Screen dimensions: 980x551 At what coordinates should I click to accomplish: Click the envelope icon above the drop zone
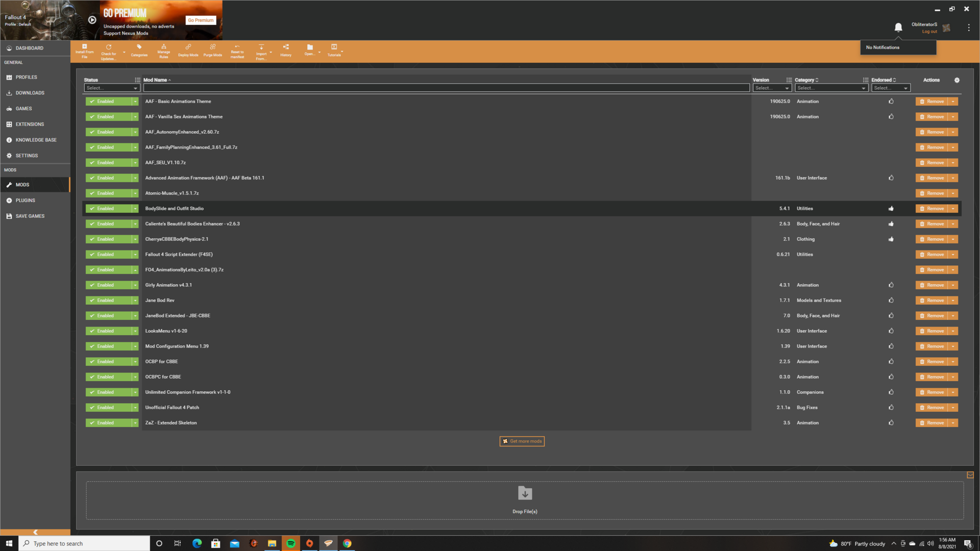[970, 475]
